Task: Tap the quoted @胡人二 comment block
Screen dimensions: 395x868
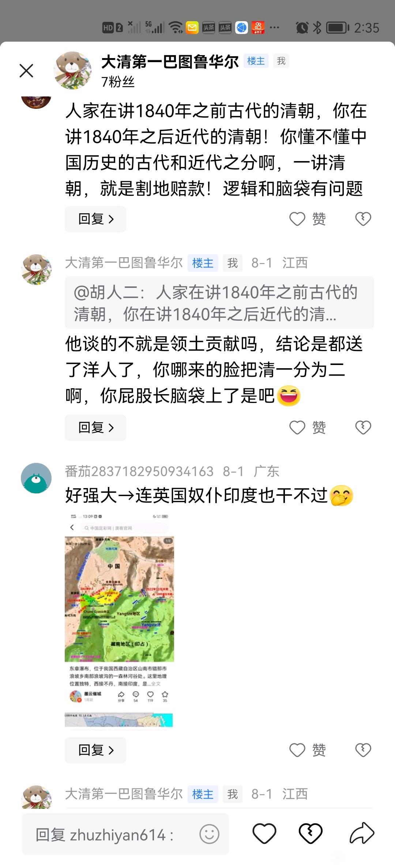Action: point(219,302)
